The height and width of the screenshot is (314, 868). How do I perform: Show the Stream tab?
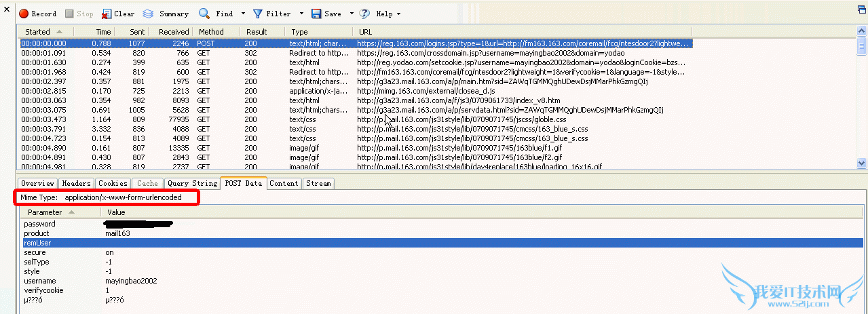(318, 183)
